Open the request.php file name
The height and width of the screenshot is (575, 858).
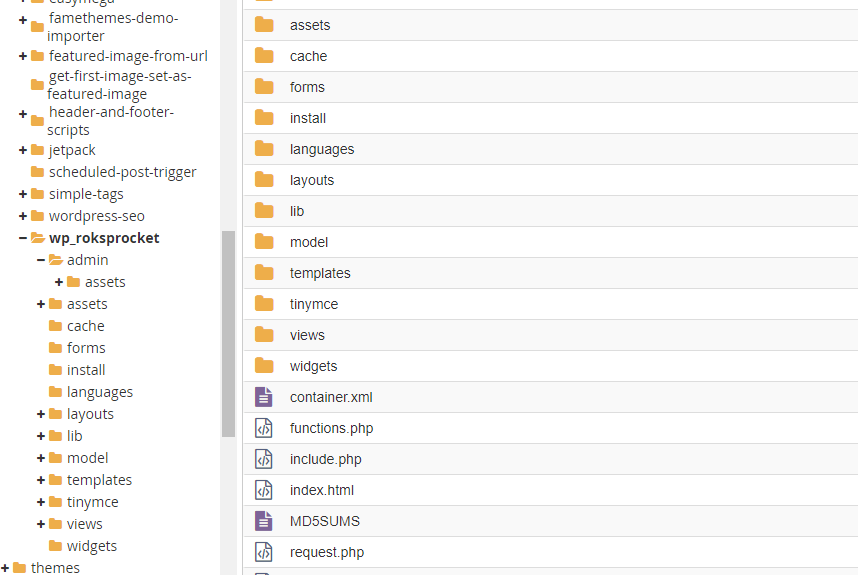click(327, 552)
